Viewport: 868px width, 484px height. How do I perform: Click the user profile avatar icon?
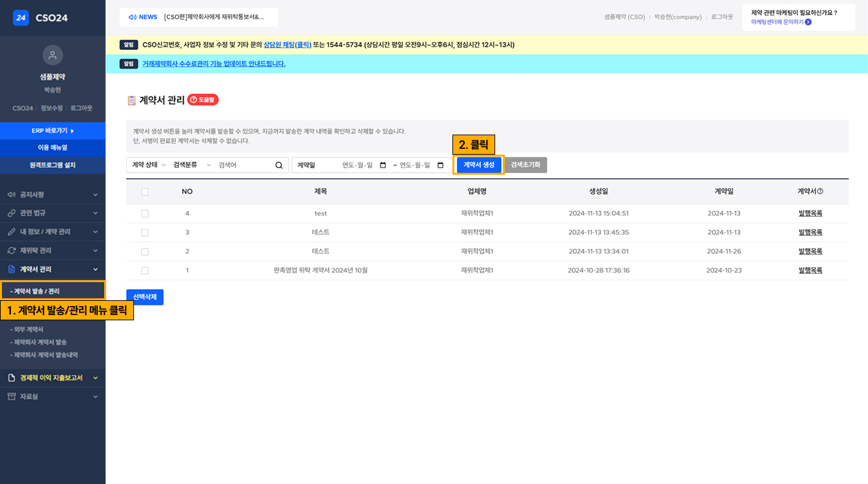(52, 54)
